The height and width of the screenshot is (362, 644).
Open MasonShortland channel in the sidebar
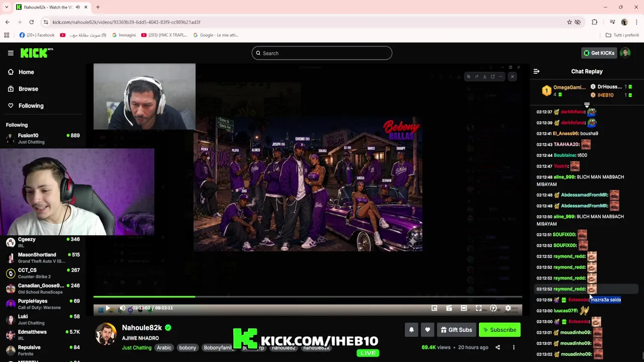43,258
